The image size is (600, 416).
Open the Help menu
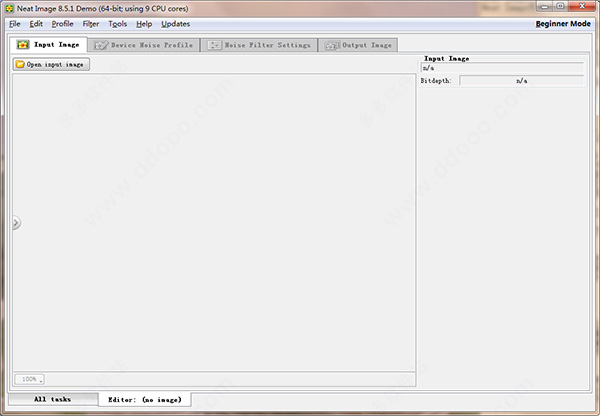[x=144, y=24]
